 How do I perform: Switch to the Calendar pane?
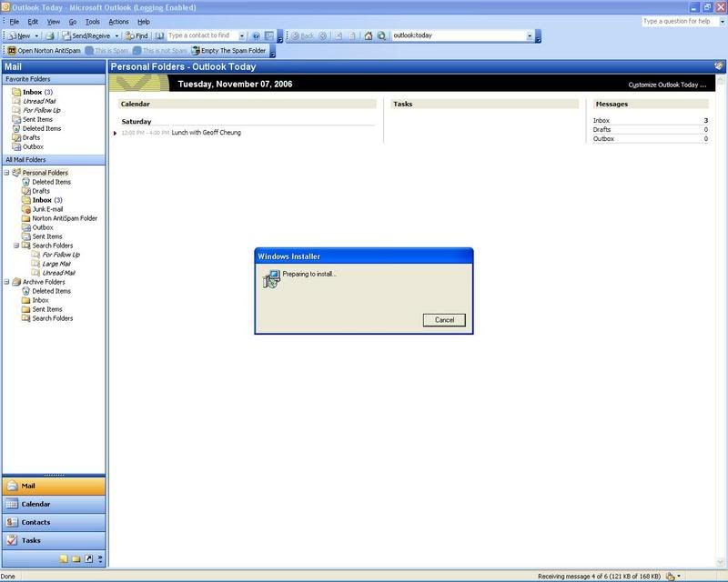(x=54, y=504)
